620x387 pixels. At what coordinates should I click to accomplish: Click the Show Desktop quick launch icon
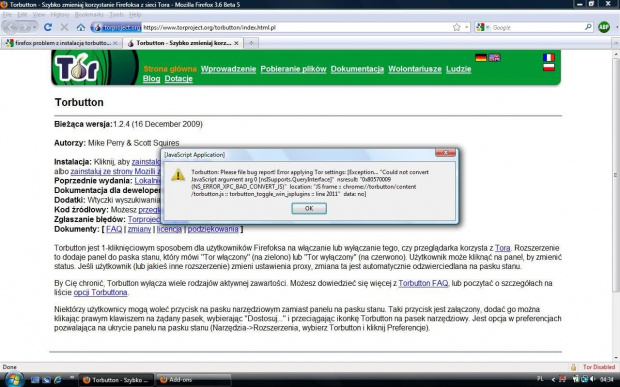point(35,380)
